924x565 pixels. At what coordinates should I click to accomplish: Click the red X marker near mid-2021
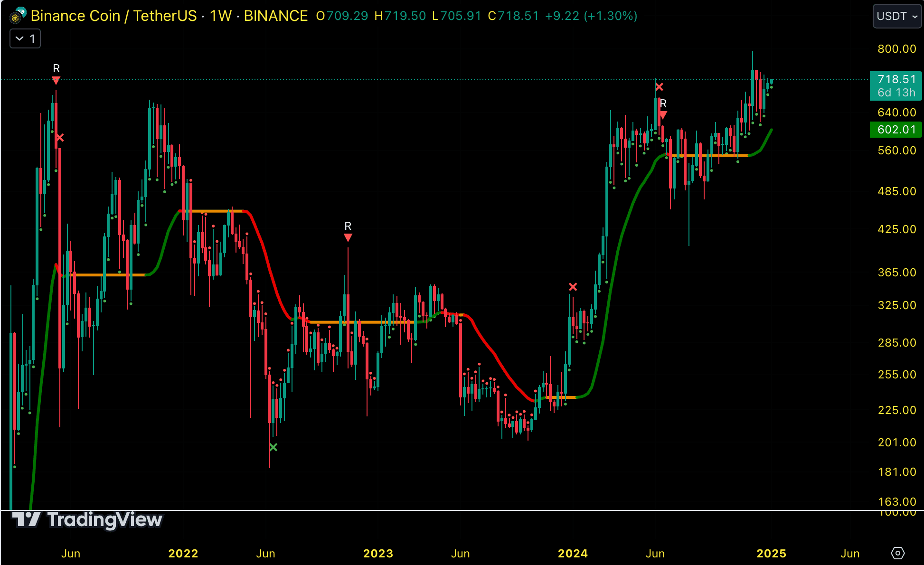point(60,138)
